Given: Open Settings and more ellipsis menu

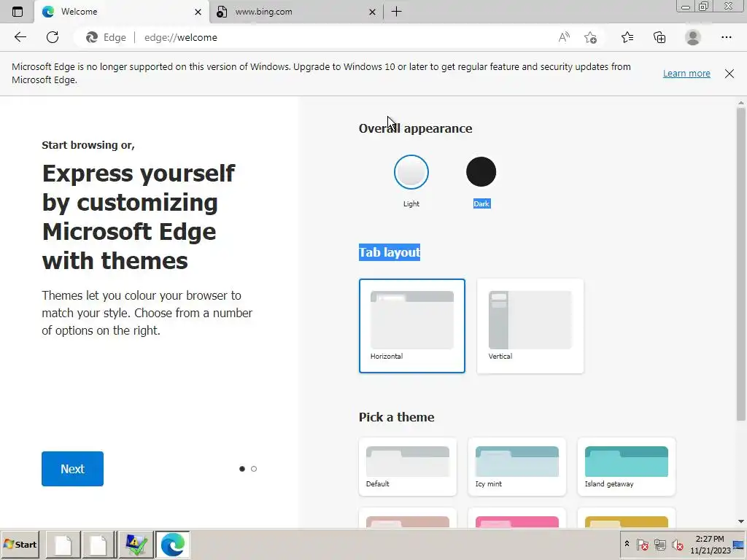Looking at the screenshot, I should pos(726,37).
